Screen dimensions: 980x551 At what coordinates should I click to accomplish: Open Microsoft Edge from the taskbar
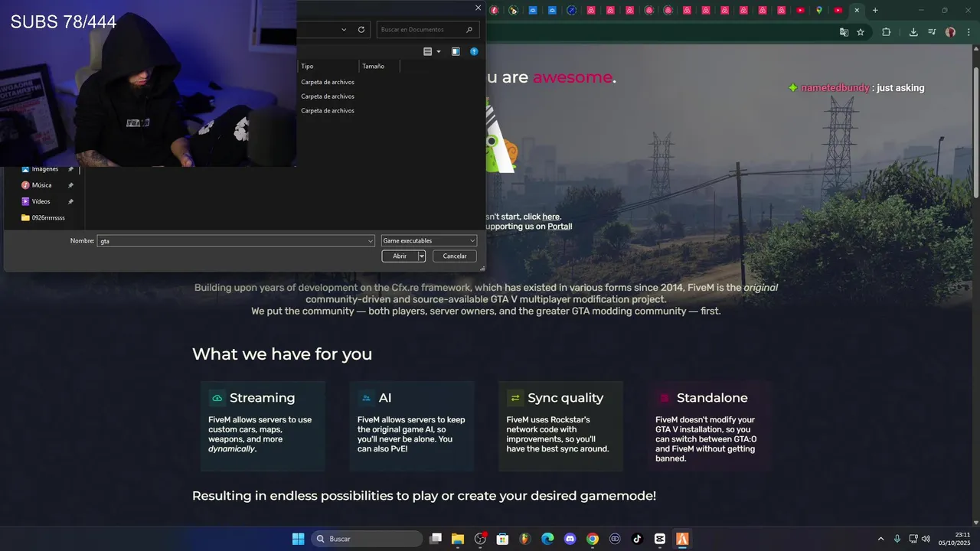coord(547,539)
